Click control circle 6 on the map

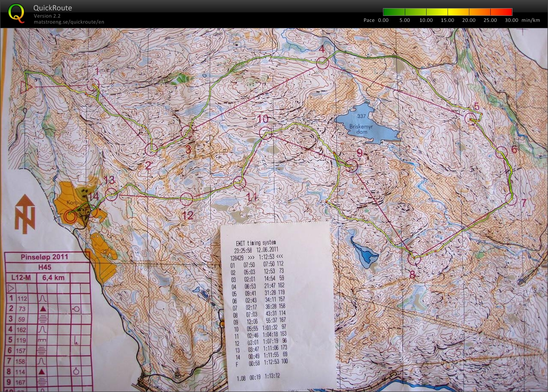(502, 152)
